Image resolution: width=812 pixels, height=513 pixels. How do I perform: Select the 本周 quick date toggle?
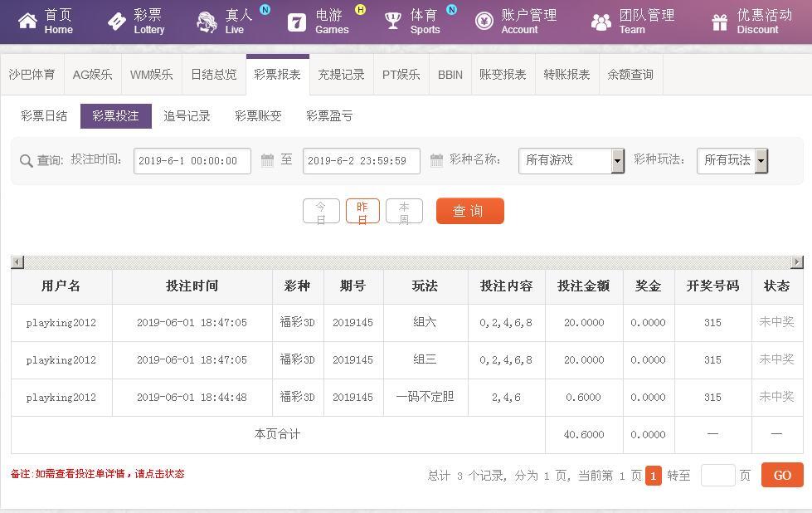[404, 212]
